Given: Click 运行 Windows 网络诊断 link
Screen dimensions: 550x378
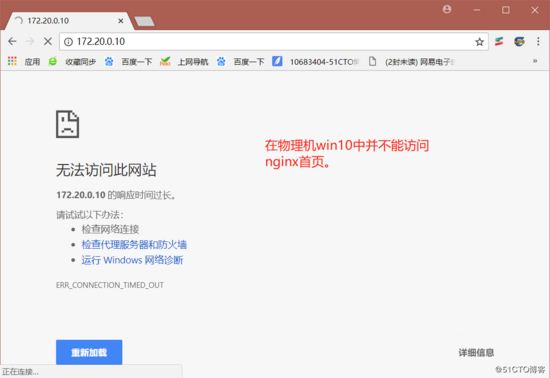Looking at the screenshot, I should point(132,260).
